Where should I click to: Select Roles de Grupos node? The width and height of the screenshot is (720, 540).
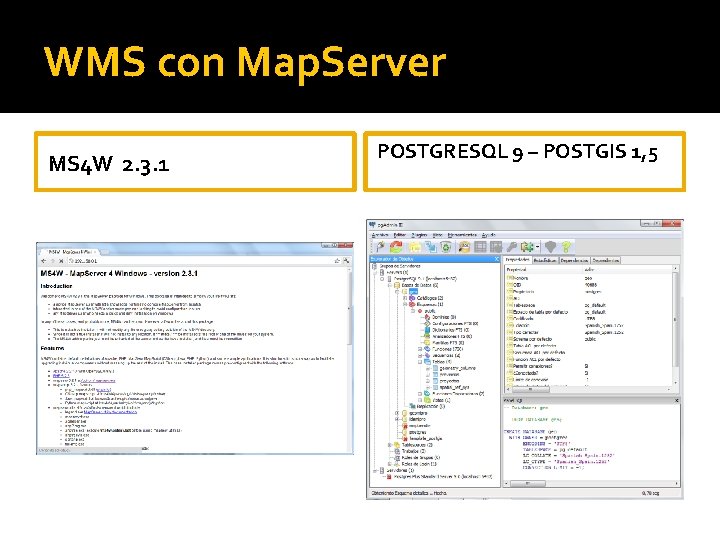[x=421, y=458]
